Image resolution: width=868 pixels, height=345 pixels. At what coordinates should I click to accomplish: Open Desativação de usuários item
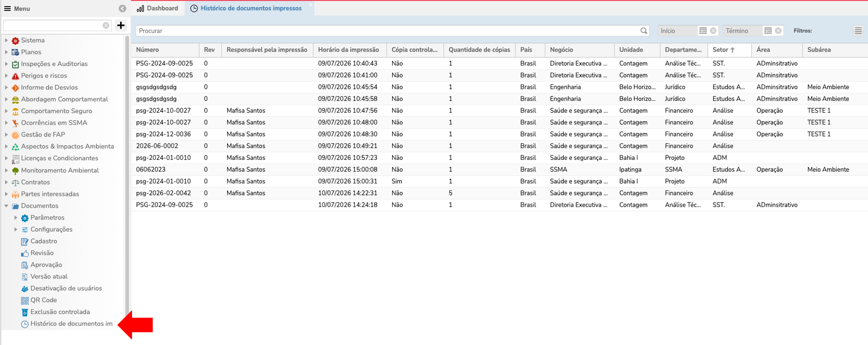coord(66,289)
